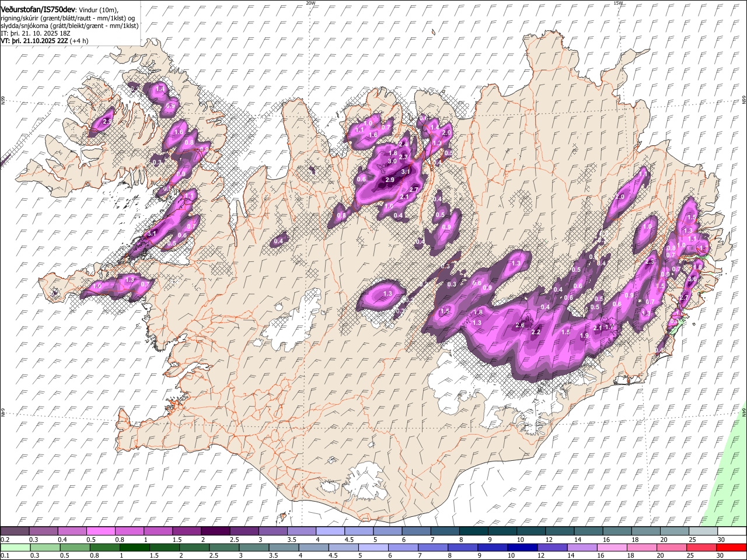Select light grey upper swatch between 25 and 30
Image resolution: width=747 pixels, height=560 pixels.
click(703, 531)
